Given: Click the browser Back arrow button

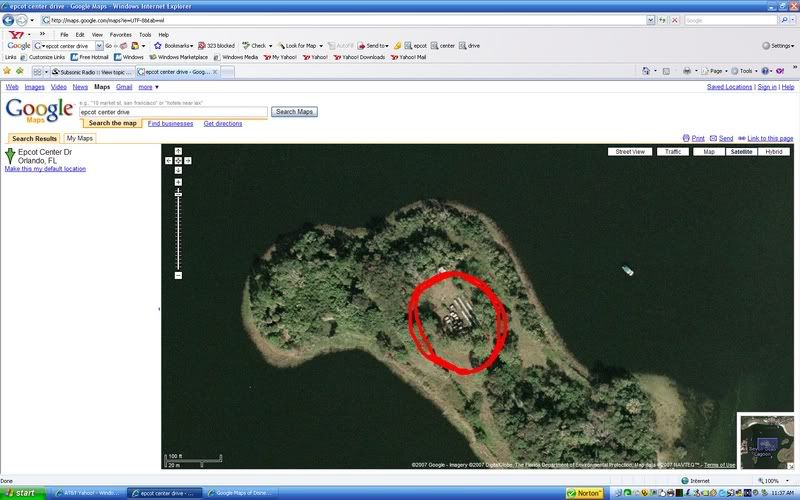Looking at the screenshot, I should coord(8,20).
